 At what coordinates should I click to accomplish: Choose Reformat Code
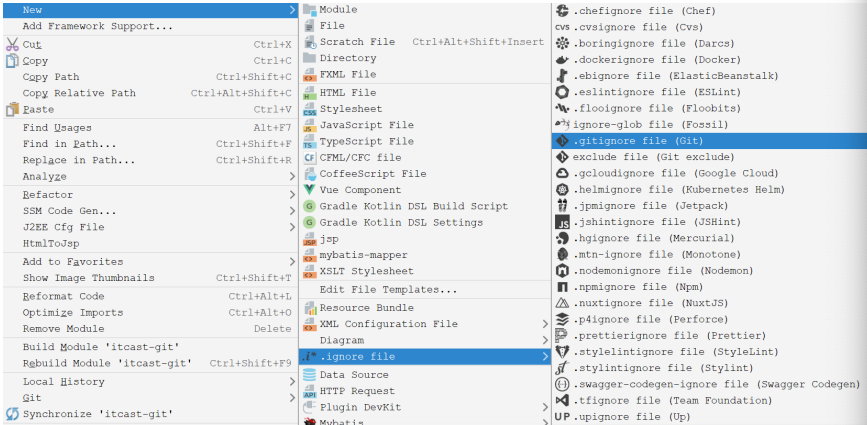150,297
